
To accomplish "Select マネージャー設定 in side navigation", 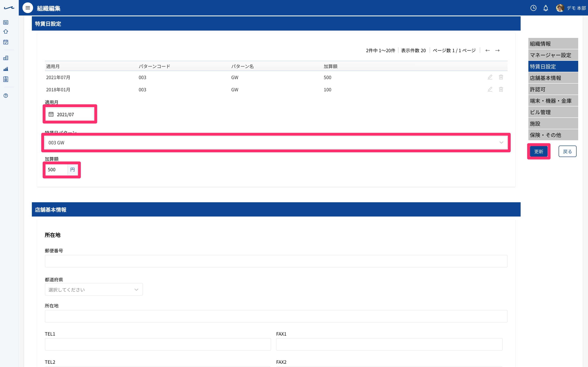I will (553, 55).
